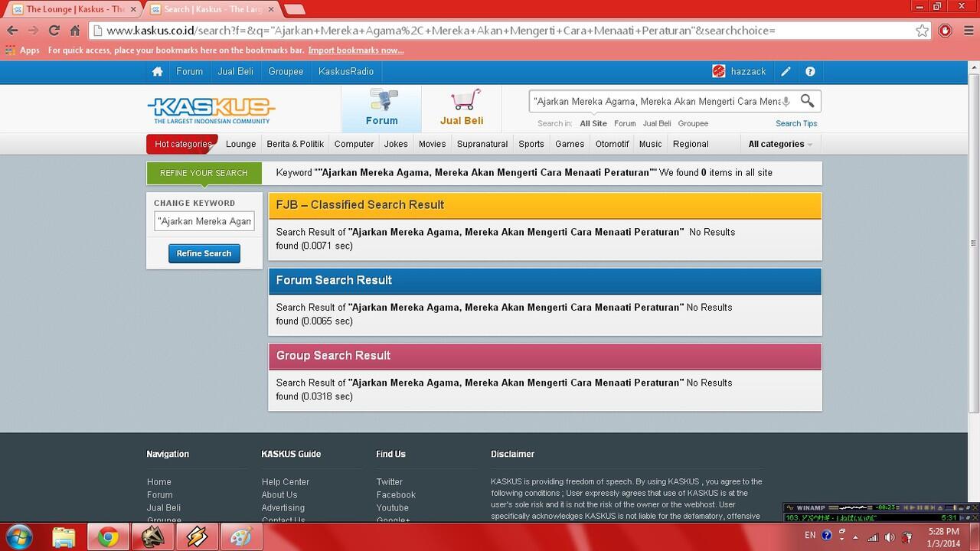
Task: Open the Regional category
Action: [x=691, y=144]
